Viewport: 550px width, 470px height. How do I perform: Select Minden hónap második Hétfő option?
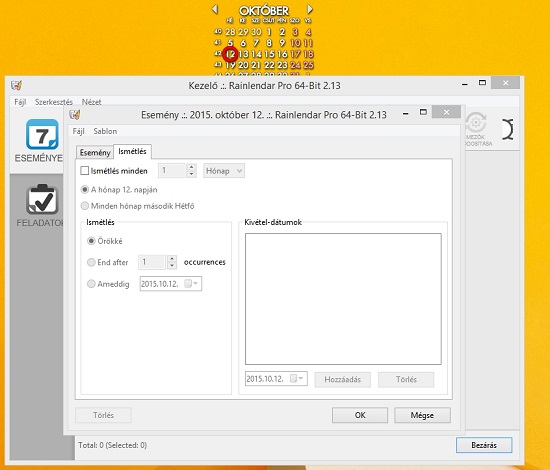pyautogui.click(x=85, y=206)
